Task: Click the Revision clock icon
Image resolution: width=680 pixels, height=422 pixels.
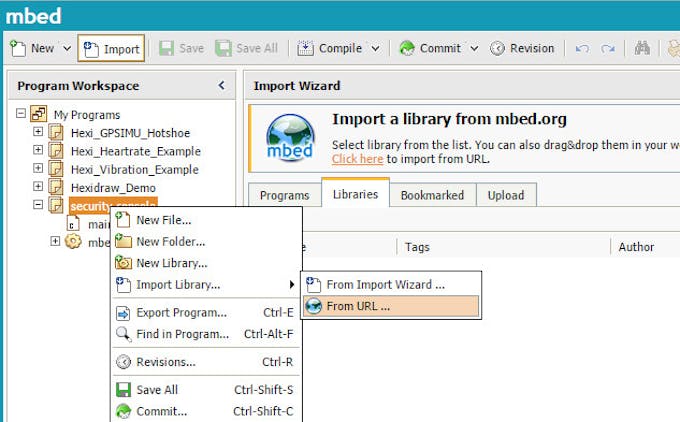Action: [x=497, y=48]
